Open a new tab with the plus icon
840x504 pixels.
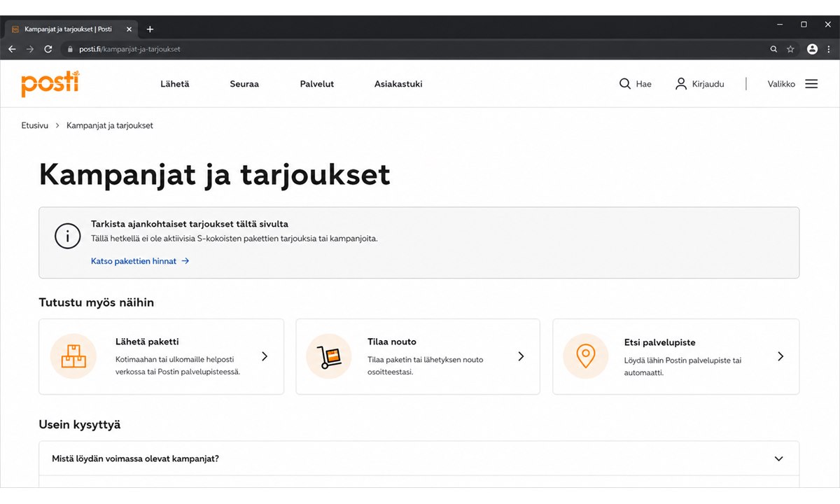150,29
